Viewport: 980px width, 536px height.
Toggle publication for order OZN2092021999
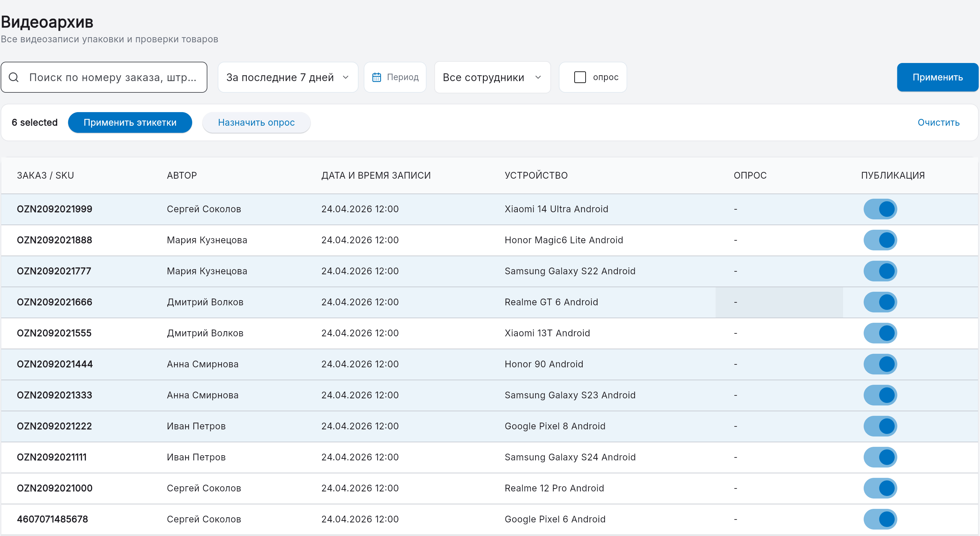(x=880, y=209)
